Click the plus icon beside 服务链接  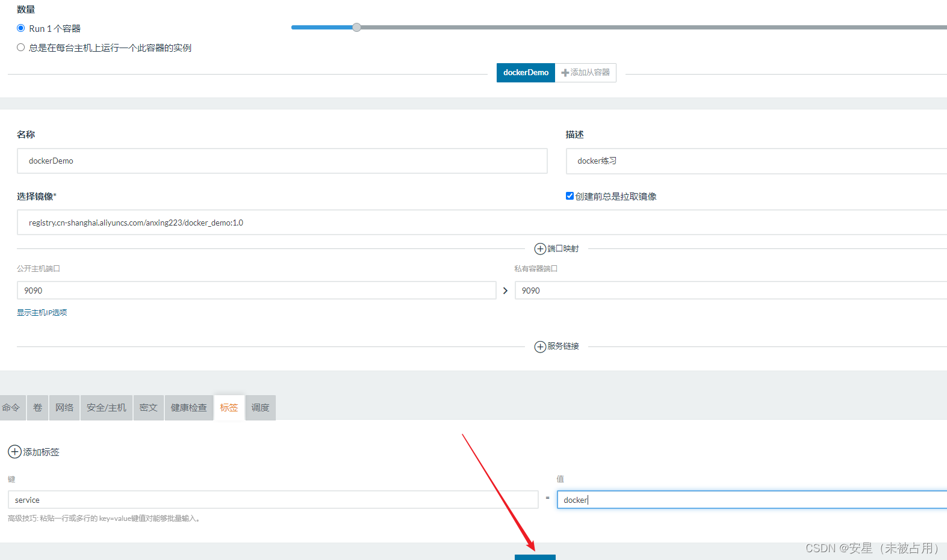(540, 347)
